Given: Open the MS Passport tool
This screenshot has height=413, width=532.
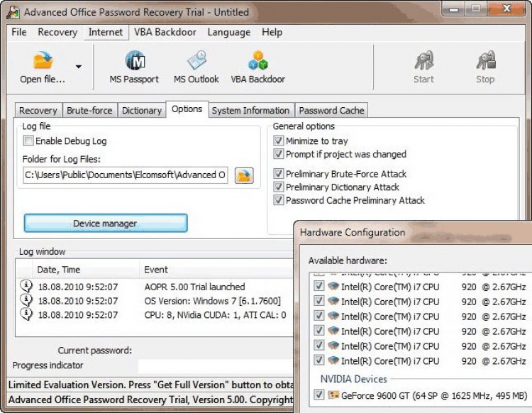Looking at the screenshot, I should click(134, 67).
